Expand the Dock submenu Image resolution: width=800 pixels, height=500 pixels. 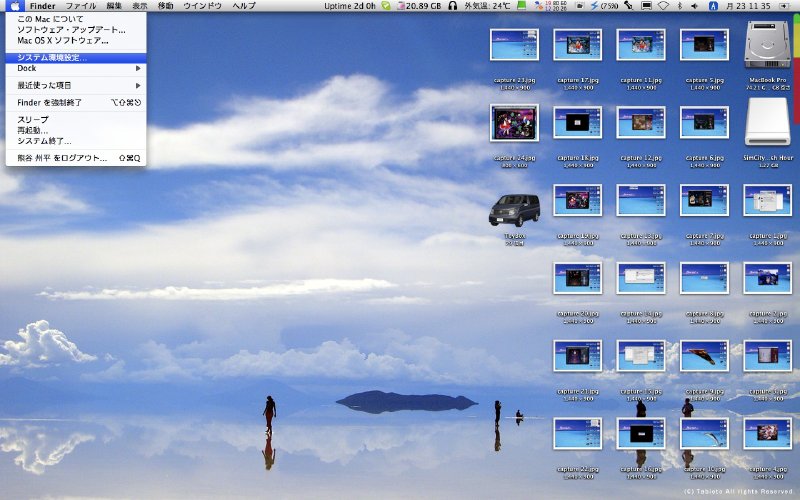tap(76, 68)
